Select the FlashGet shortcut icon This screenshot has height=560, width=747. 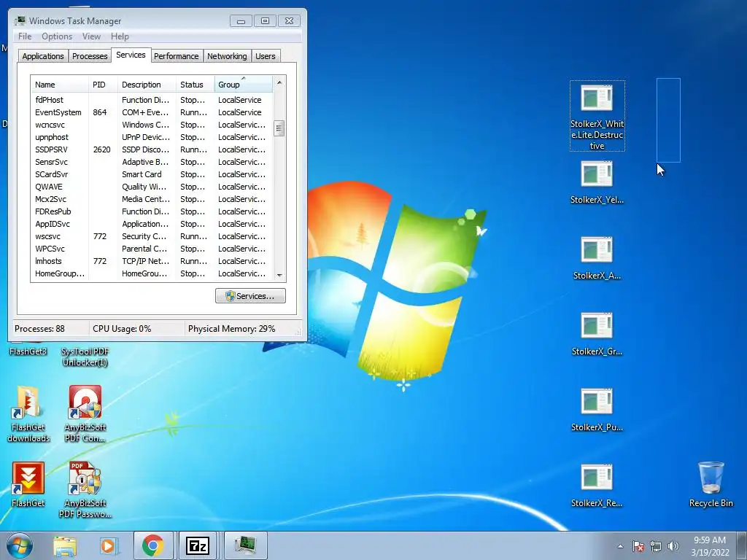tap(28, 485)
